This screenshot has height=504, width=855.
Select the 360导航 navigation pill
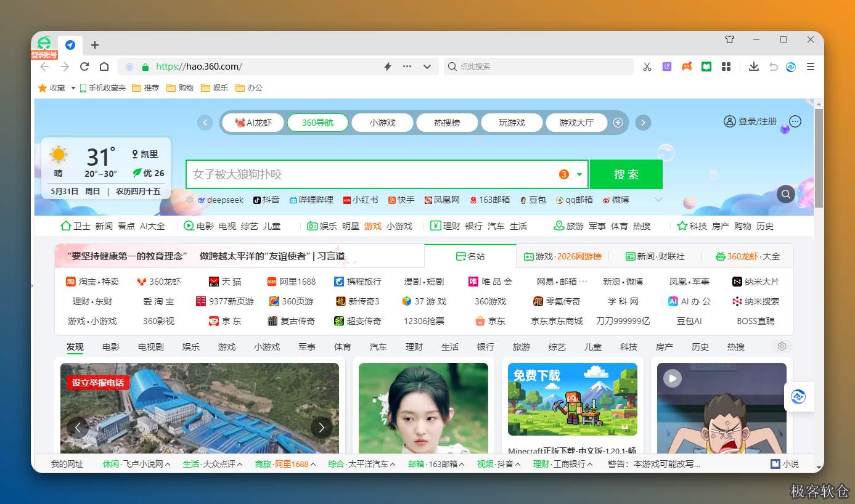coord(317,123)
